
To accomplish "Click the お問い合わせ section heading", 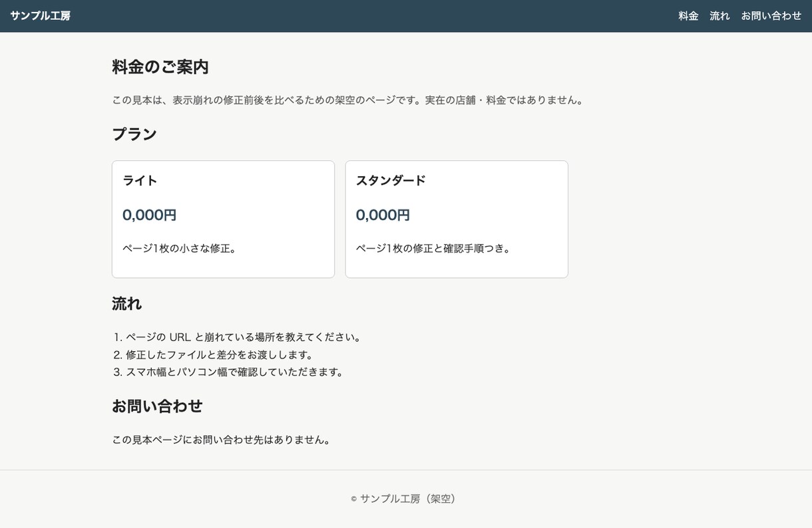I will [x=157, y=406].
